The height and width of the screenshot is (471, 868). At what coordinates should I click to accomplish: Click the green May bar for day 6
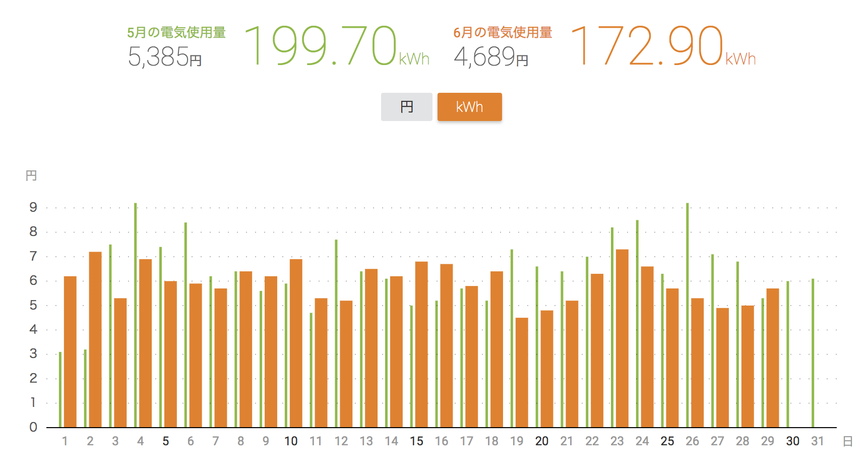point(185,325)
